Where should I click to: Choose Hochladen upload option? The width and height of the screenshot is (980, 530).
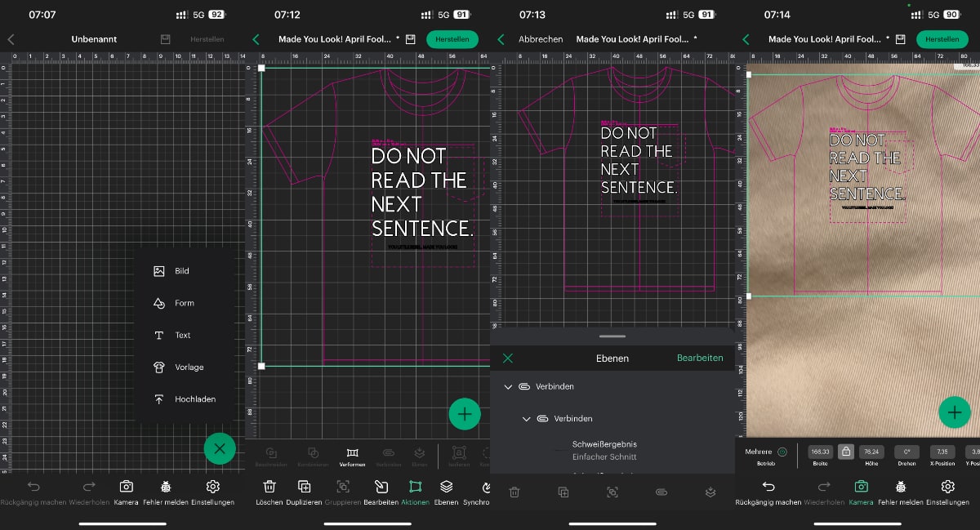(185, 399)
